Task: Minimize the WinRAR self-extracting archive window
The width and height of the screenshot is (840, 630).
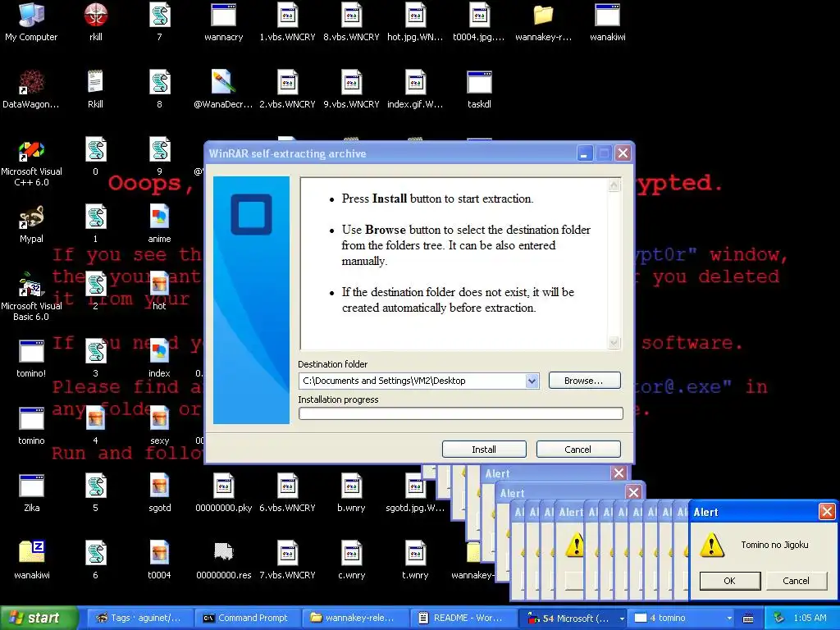Action: (x=584, y=153)
